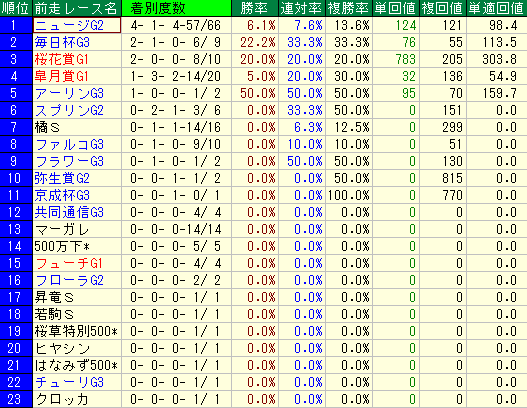Viewport: 527px width, 408px height.
Task: Select the チューリG3 race link
Action: point(69,382)
